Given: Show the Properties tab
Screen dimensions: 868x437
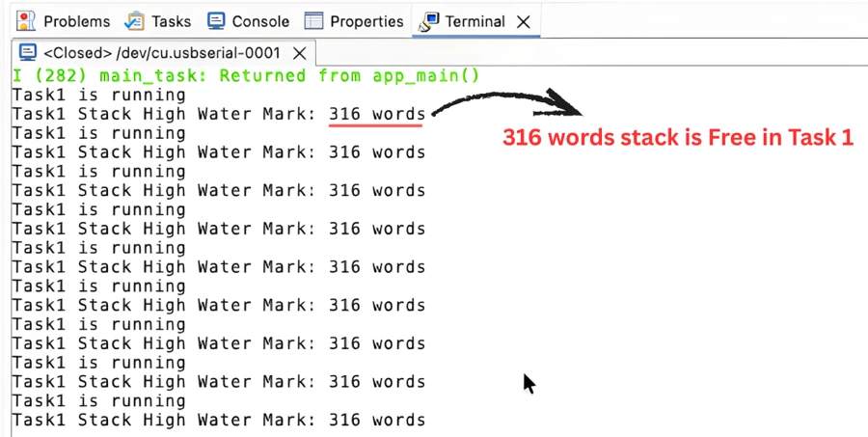Looking at the screenshot, I should tap(366, 20).
